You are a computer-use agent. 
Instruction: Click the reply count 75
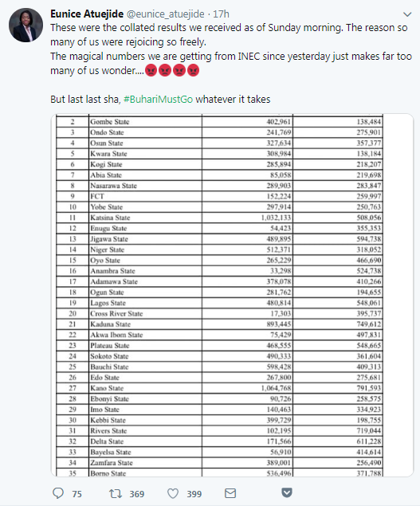tap(77, 494)
